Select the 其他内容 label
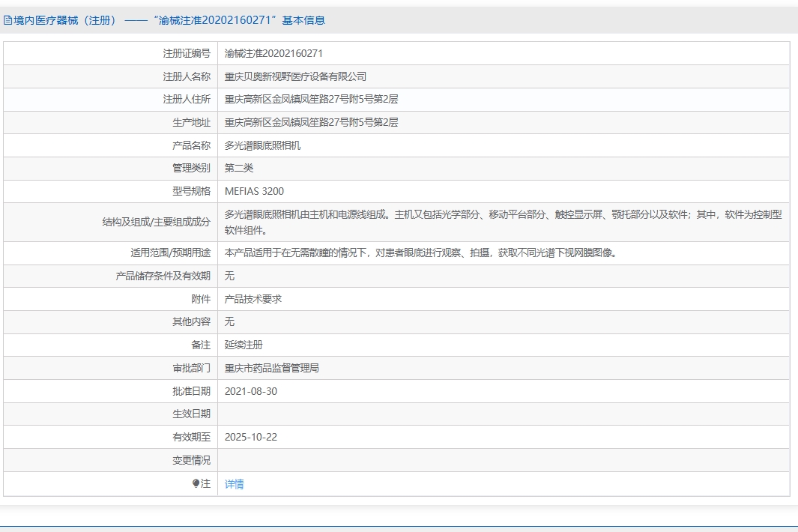Image resolution: width=798 pixels, height=532 pixels. (x=191, y=321)
